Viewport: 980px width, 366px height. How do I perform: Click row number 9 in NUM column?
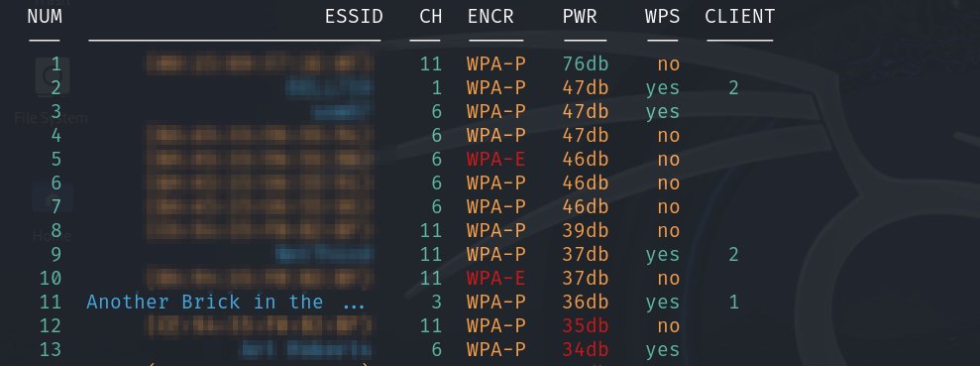[56, 255]
